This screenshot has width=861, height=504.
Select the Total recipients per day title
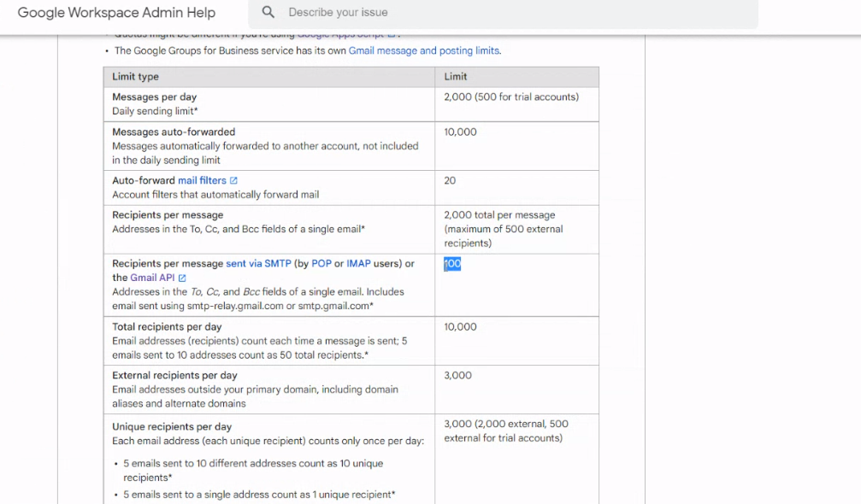click(x=167, y=327)
